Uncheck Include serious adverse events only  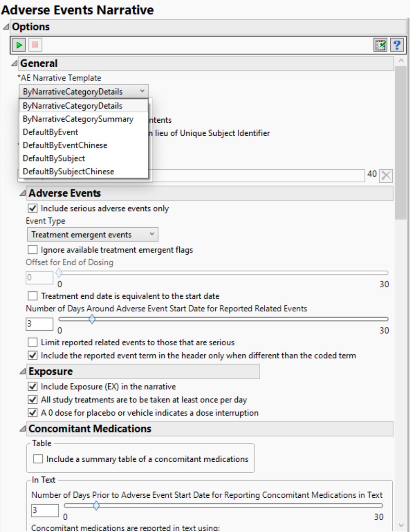click(33, 208)
